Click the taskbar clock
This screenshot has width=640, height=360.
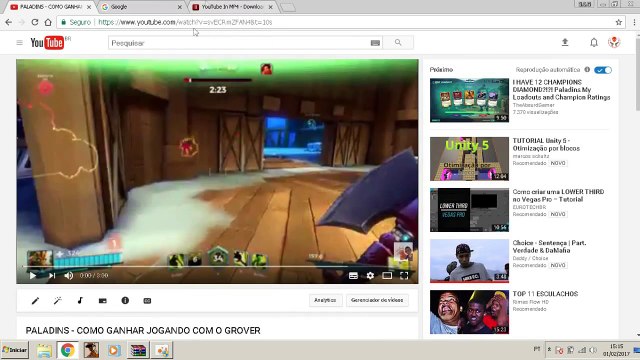click(616, 350)
